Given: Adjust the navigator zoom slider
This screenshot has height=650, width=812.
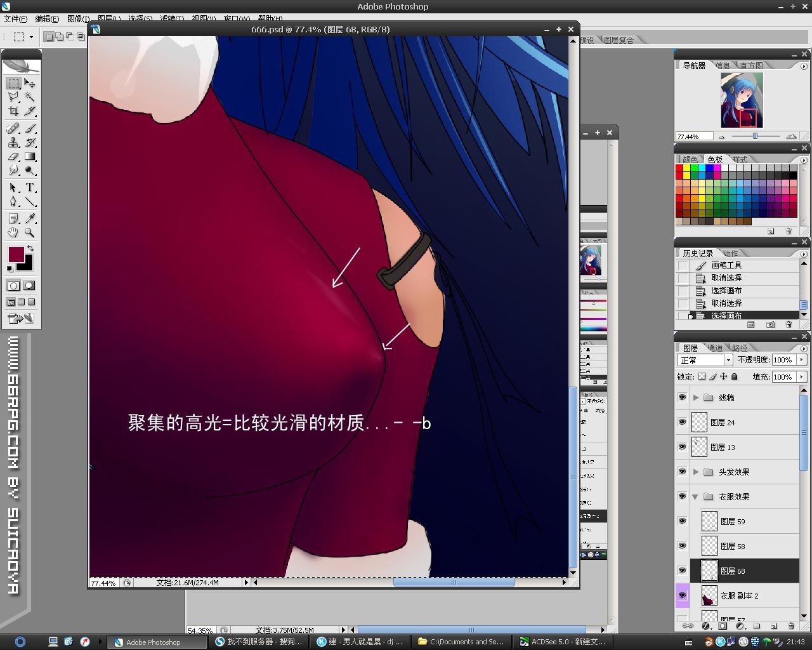Looking at the screenshot, I should pos(755,136).
